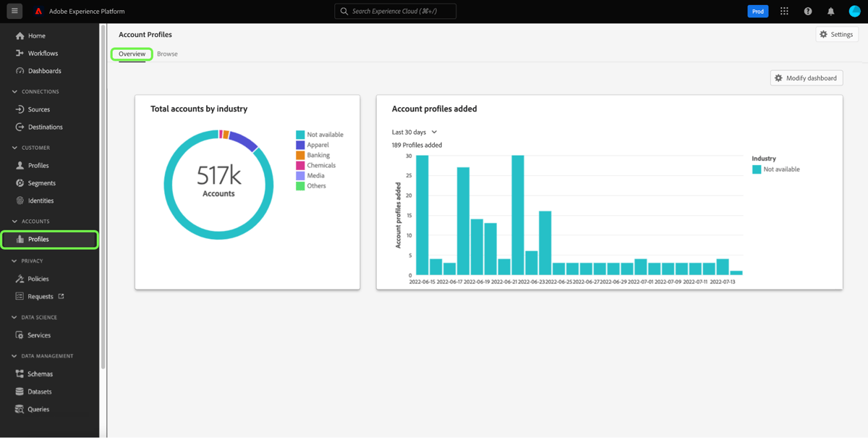Click the Apparel color swatch in the legend
This screenshot has height=438, width=868.
(301, 144)
